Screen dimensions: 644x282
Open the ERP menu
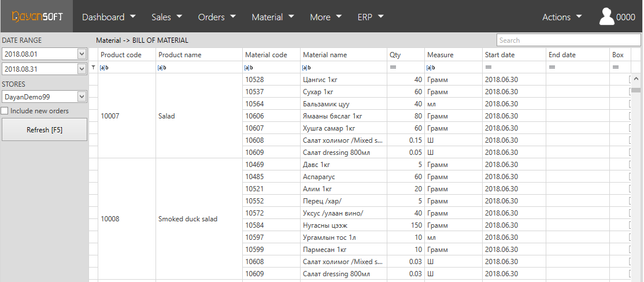[x=371, y=17]
